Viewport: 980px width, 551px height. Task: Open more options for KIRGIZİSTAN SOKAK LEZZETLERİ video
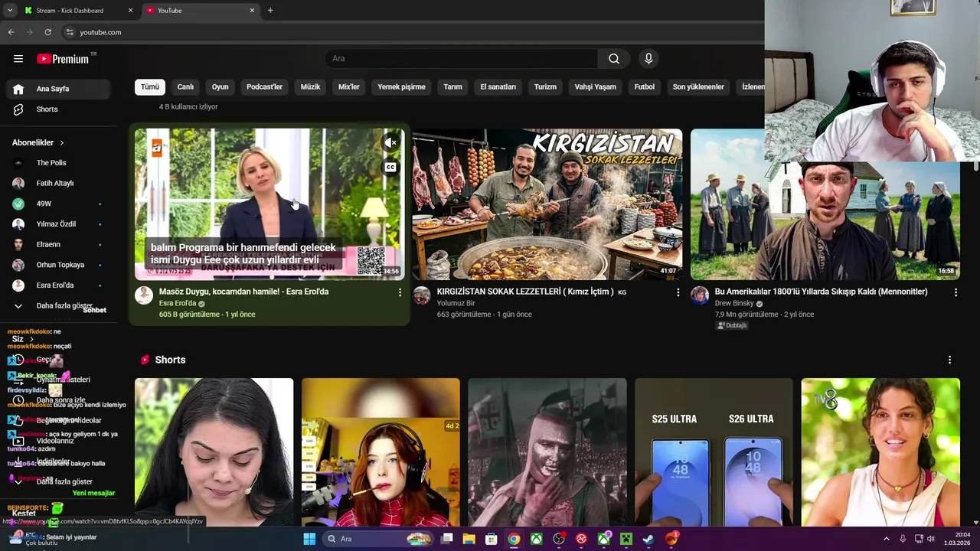coord(678,292)
